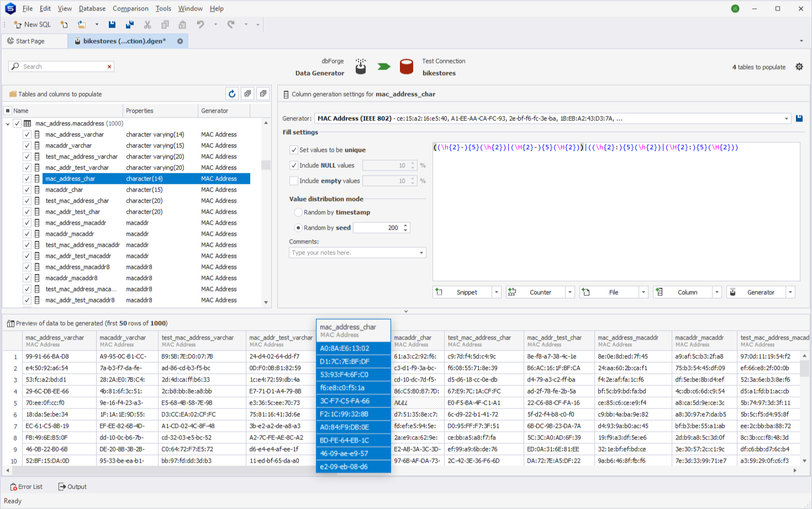
Task: Enable Include empty values checkbox
Action: click(294, 181)
